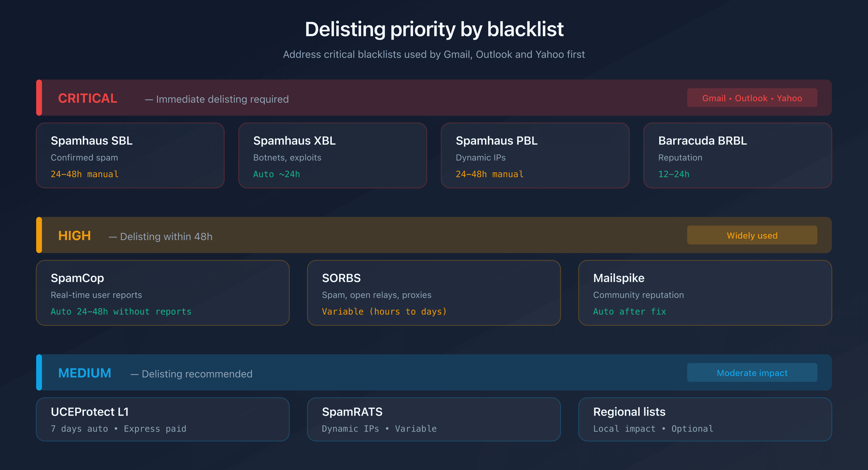The image size is (868, 470).
Task: Click the subtitle about Gmail, Outlook and Yahoo
Action: pyautogui.click(x=434, y=54)
